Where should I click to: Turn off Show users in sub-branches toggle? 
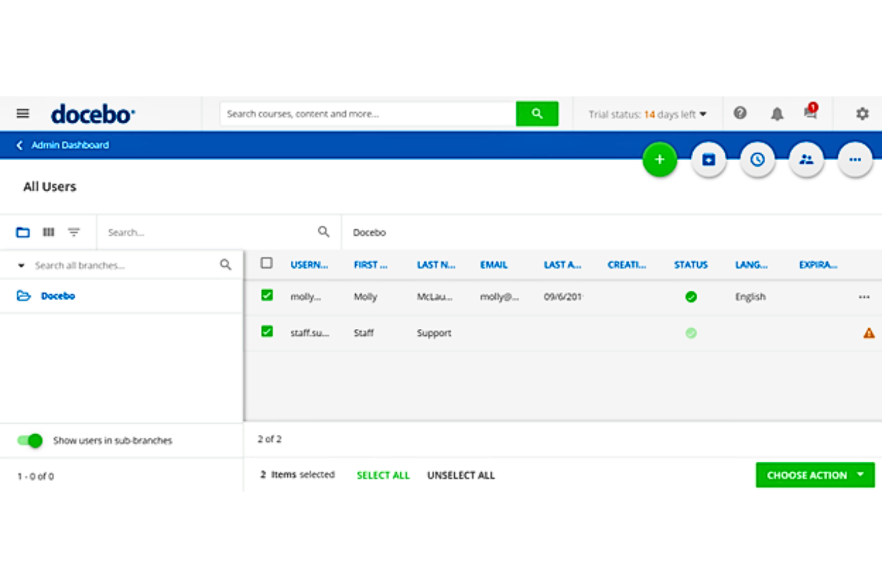pyautogui.click(x=30, y=440)
